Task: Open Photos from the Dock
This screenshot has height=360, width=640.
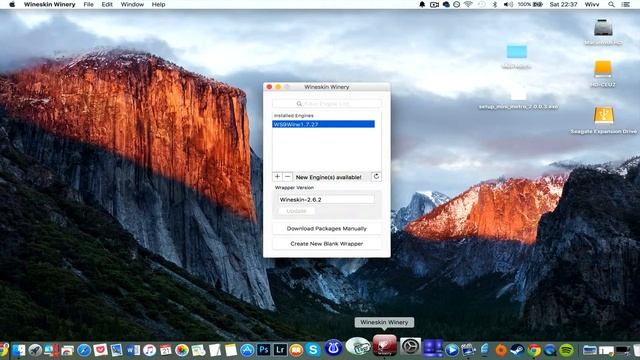Action: 182,350
